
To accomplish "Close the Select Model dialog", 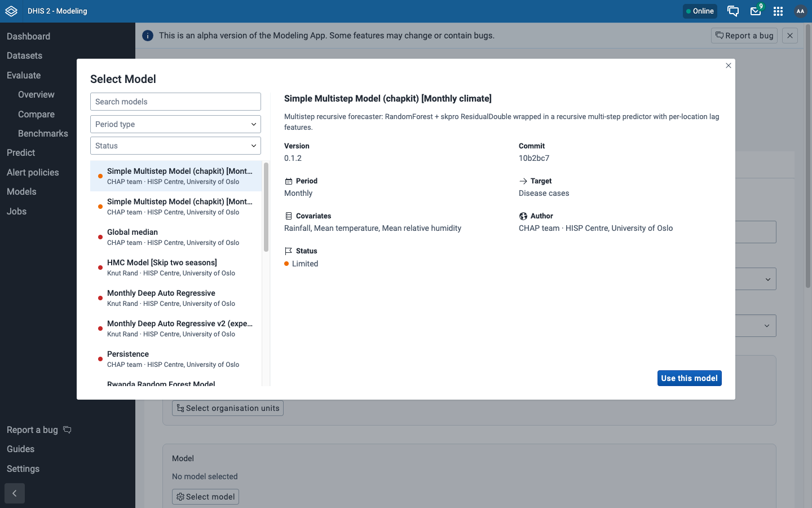I will 729,65.
